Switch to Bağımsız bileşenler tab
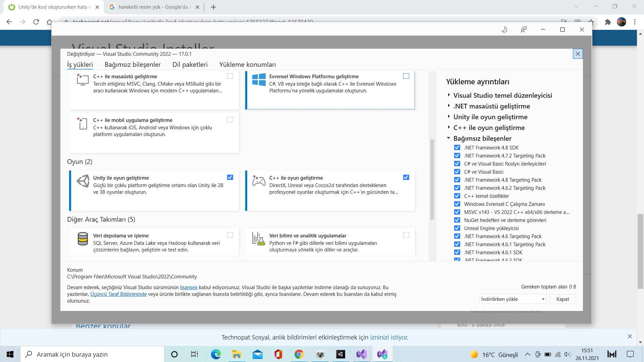Screen dimensions: 644x362 pyautogui.click(x=132, y=64)
